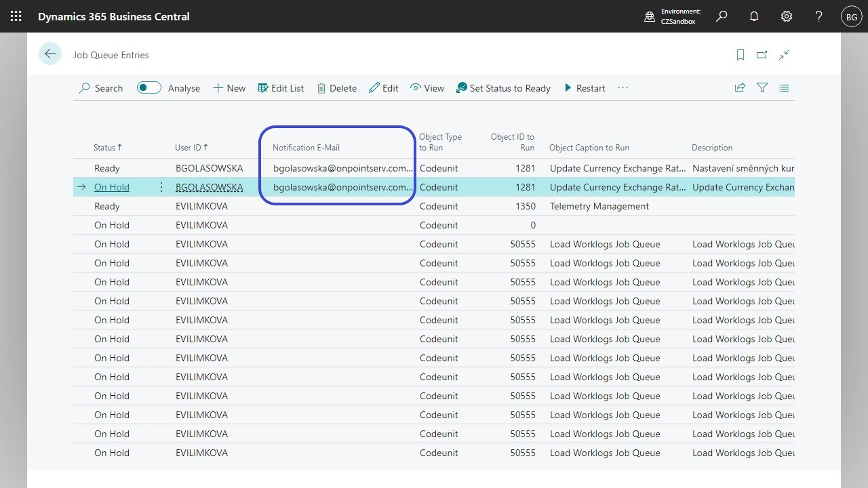Open the Object Type to Run column header
Screen dimensions: 868x488
(440, 142)
